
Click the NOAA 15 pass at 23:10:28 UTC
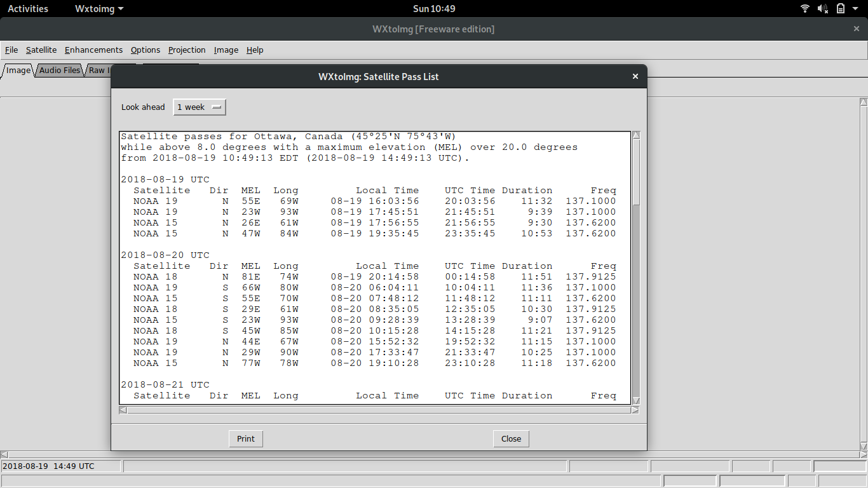tap(375, 363)
